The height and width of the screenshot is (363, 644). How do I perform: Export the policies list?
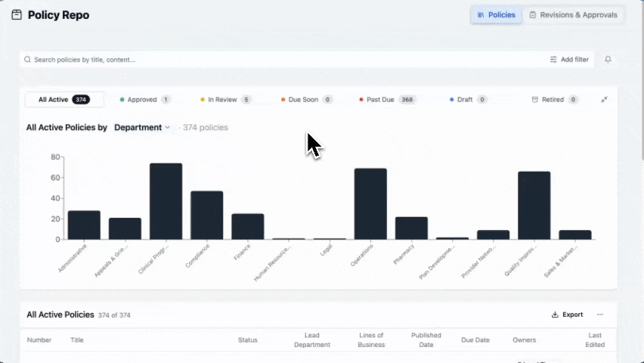(x=567, y=315)
